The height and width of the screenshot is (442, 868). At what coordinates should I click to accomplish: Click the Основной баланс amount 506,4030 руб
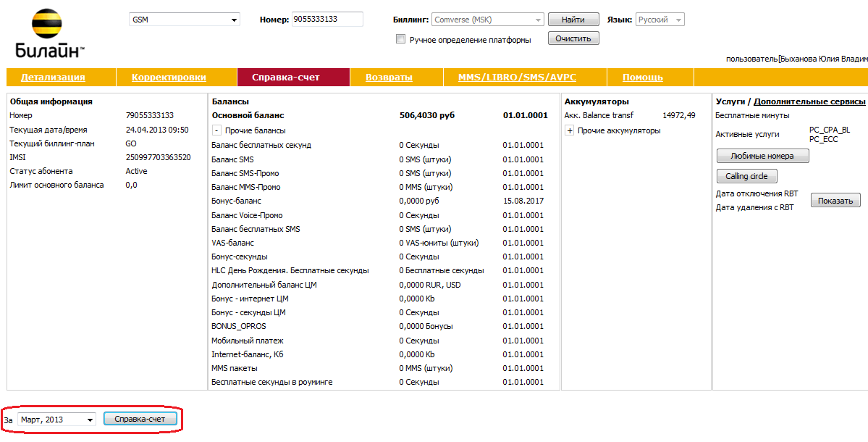[x=427, y=115]
